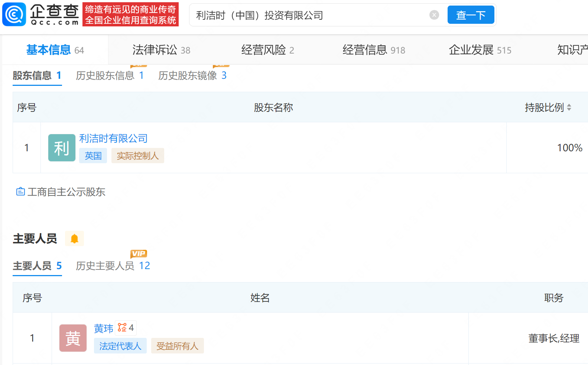Click the 姓名 column header

click(x=260, y=298)
